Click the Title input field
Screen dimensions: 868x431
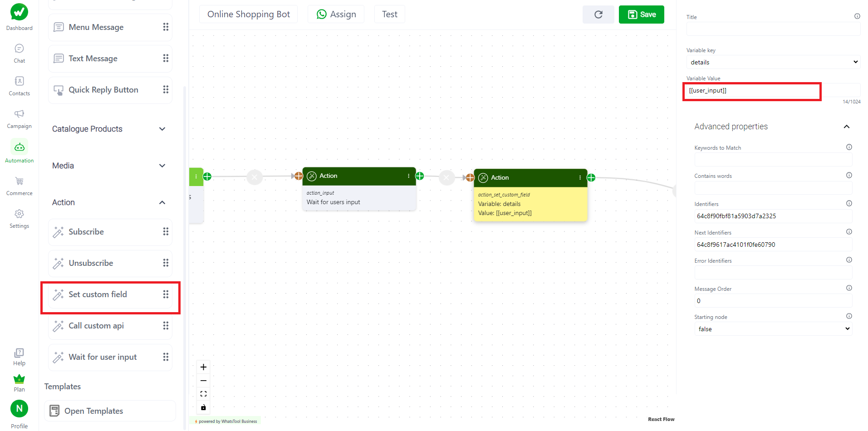pos(773,29)
